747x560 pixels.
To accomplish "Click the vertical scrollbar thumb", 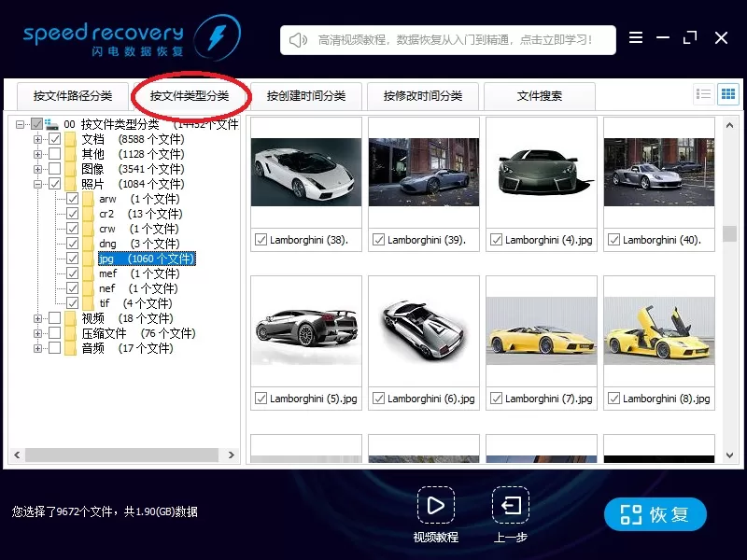I will [x=729, y=233].
